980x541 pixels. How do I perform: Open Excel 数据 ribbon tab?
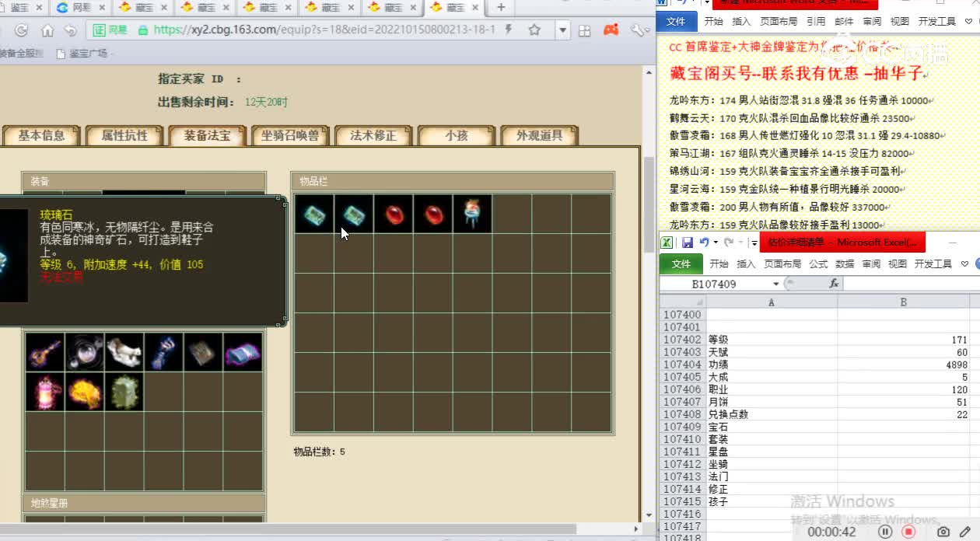(845, 264)
